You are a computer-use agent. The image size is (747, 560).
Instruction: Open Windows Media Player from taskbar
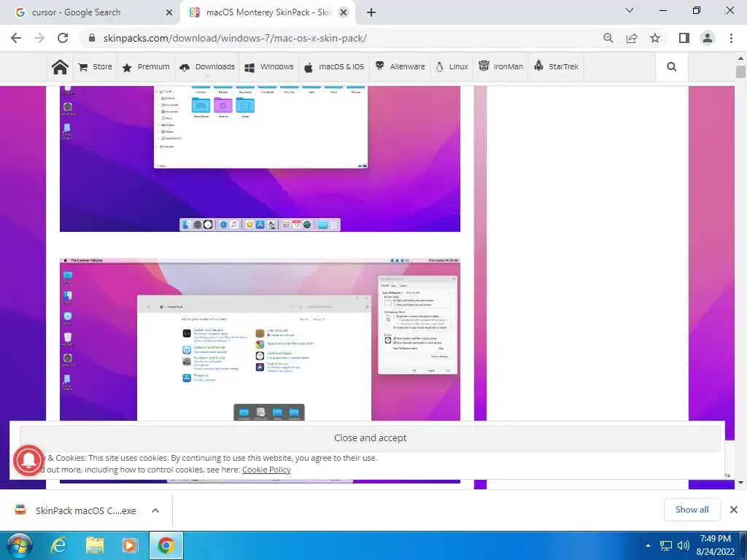click(130, 545)
